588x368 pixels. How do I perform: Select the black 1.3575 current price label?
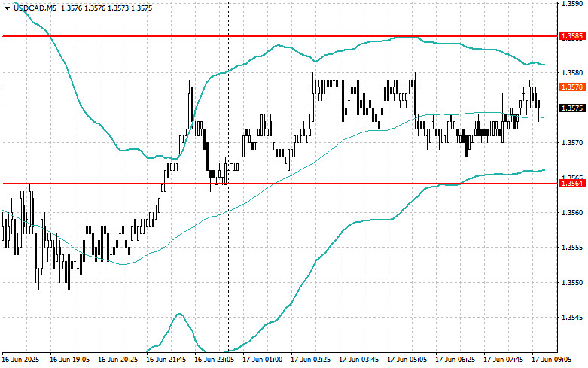pos(572,108)
